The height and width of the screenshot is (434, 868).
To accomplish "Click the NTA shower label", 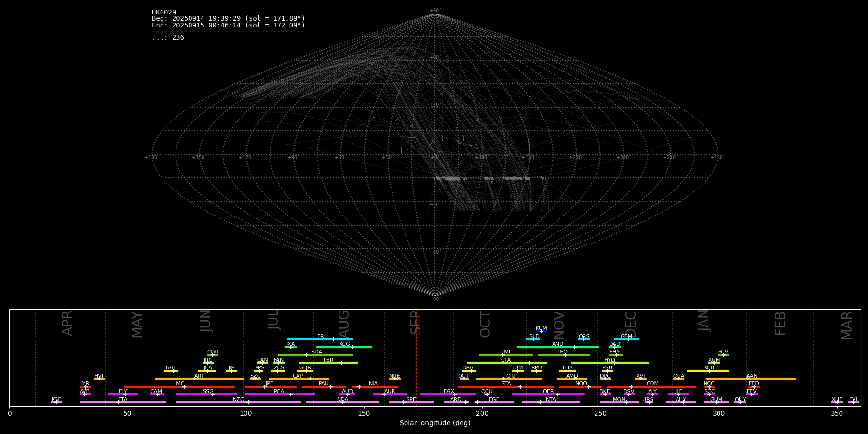I will 551,400.
